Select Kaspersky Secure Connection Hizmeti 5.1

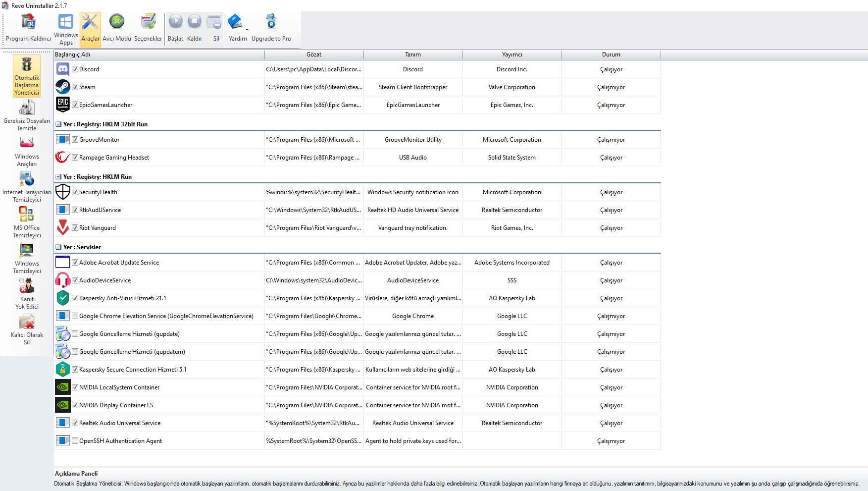133,370
